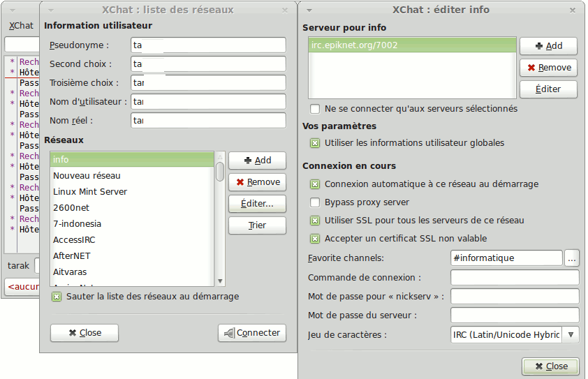Expand Jeu de caractères dropdown arrow
The height and width of the screenshot is (379, 588).
[x=571, y=335]
